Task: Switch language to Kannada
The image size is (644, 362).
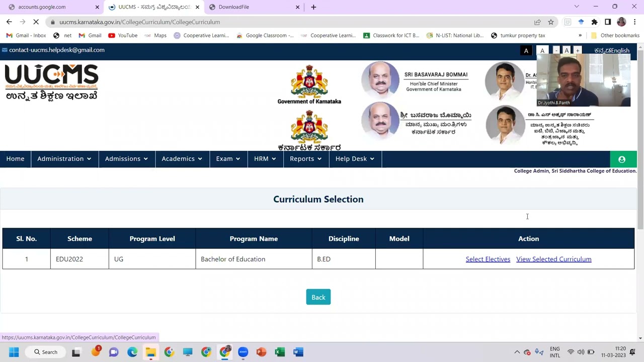Action: click(602, 51)
